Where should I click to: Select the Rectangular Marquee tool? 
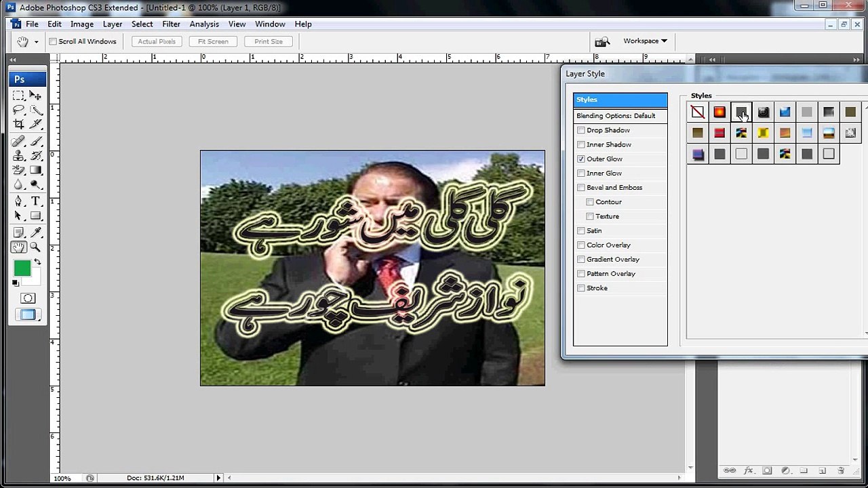pyautogui.click(x=18, y=96)
